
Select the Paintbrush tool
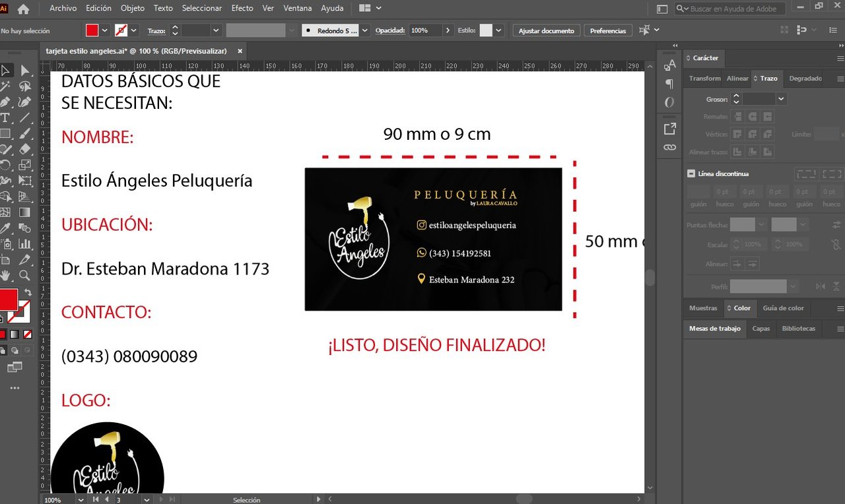24,134
